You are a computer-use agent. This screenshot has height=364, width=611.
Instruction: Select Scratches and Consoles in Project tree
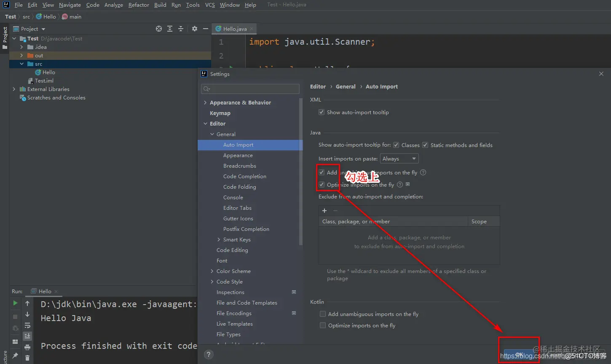point(56,97)
